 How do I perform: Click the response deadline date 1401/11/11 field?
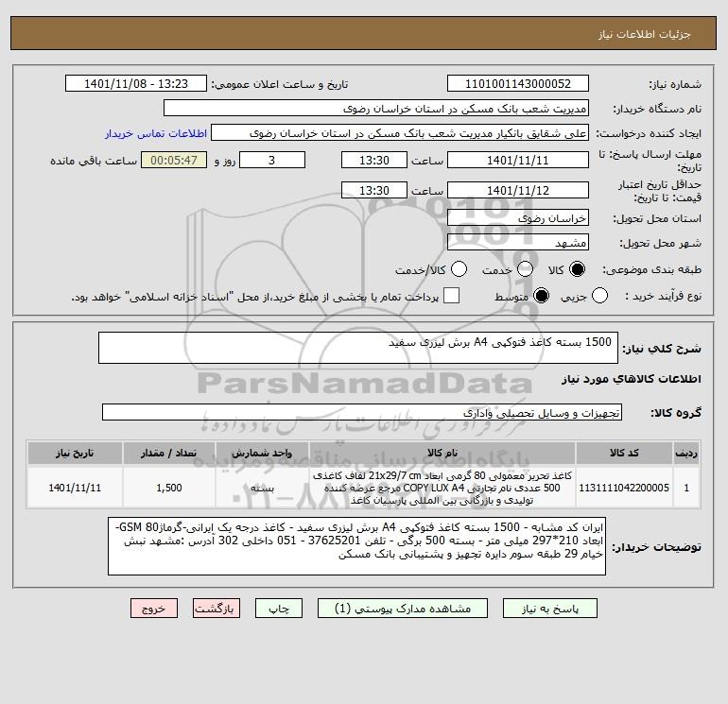[x=518, y=160]
